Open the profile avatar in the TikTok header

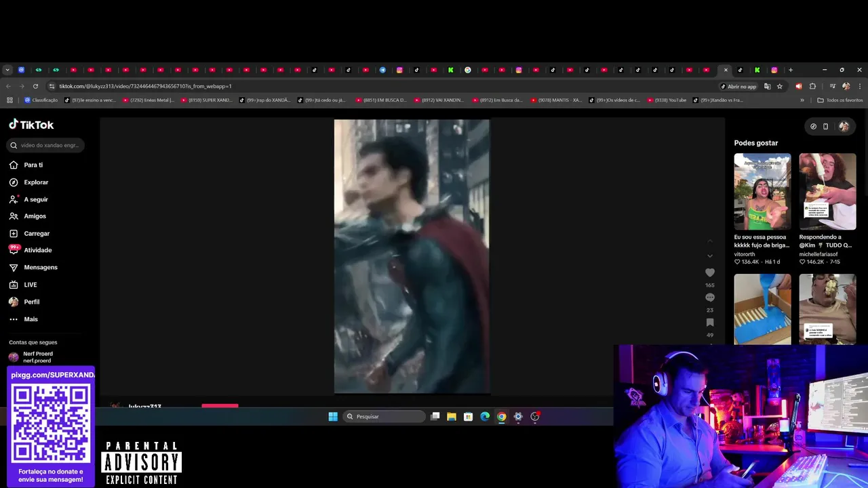(x=844, y=126)
